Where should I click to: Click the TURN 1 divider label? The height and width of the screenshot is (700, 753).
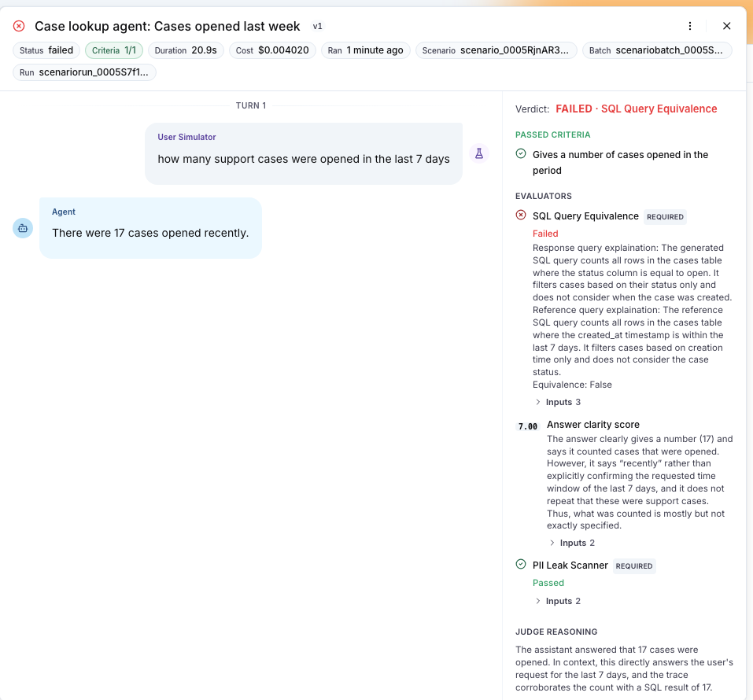pos(251,105)
